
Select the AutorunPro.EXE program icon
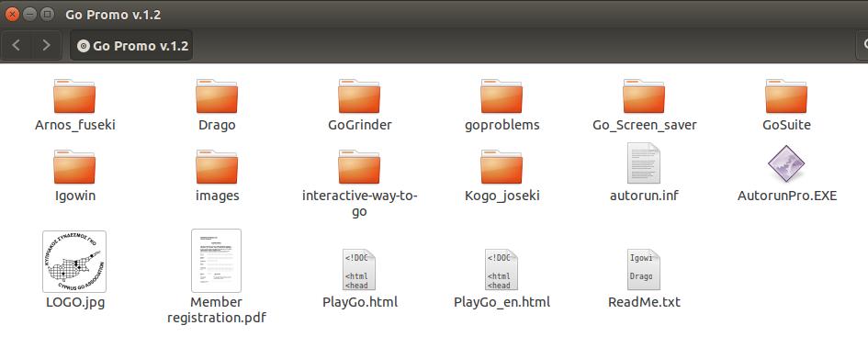[786, 164]
